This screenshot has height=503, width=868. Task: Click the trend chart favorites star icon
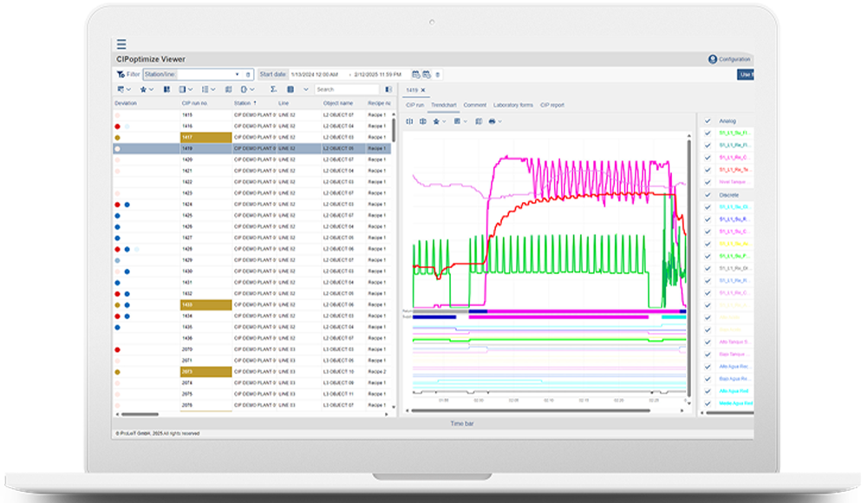[x=436, y=121]
